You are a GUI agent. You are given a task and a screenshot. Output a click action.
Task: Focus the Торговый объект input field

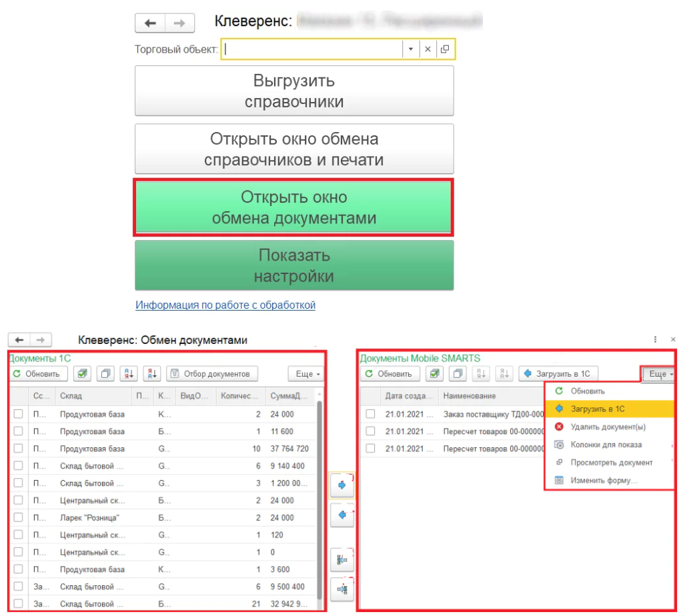click(312, 49)
